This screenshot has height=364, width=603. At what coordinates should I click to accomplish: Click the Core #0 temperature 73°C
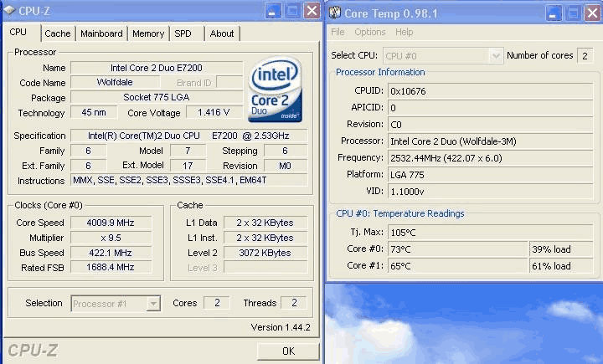(x=457, y=249)
